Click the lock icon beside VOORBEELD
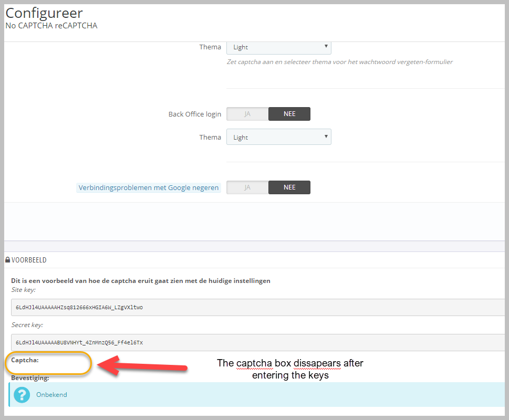Screen dimensions: 509x420 pos(7,260)
